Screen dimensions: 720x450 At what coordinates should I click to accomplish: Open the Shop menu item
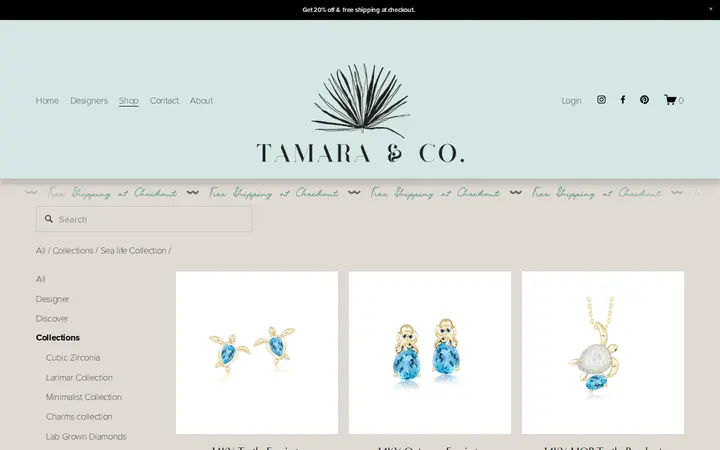point(129,101)
